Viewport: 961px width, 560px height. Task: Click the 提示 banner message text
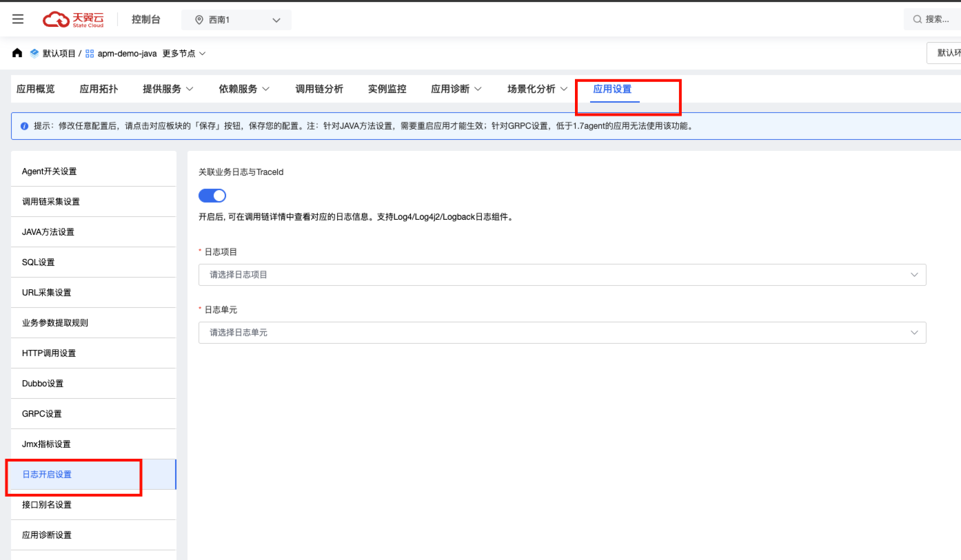tap(363, 126)
